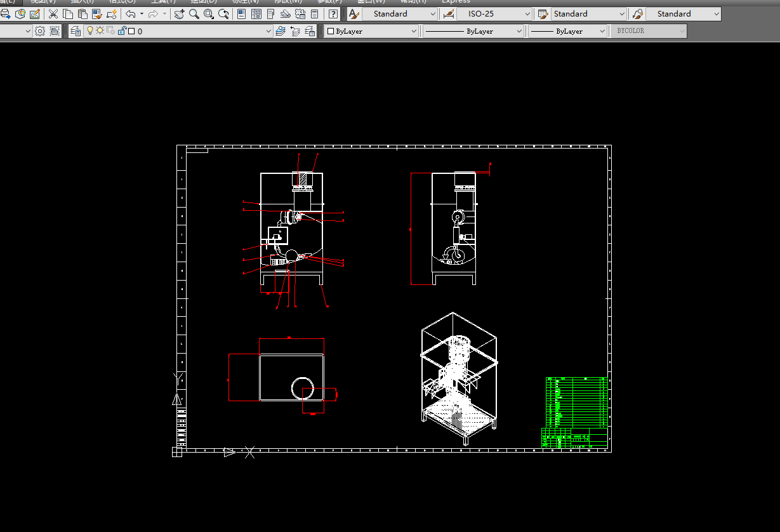
Task: Select the Match Properties paintbrush tool
Action: tap(97, 14)
